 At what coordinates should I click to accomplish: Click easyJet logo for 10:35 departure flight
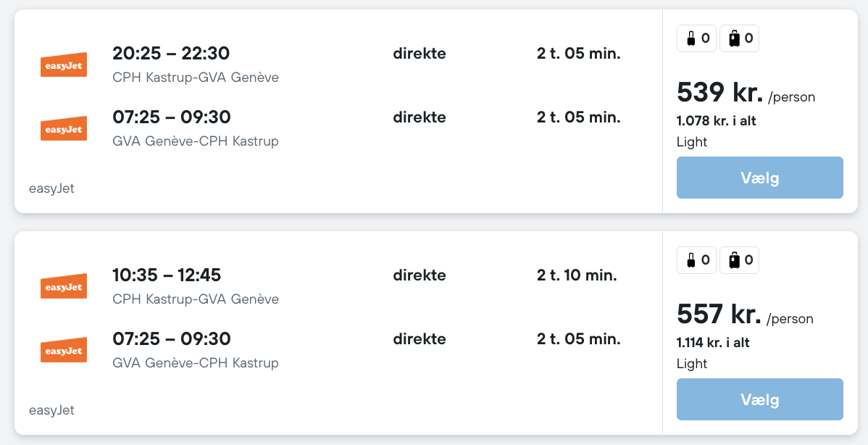click(x=63, y=286)
